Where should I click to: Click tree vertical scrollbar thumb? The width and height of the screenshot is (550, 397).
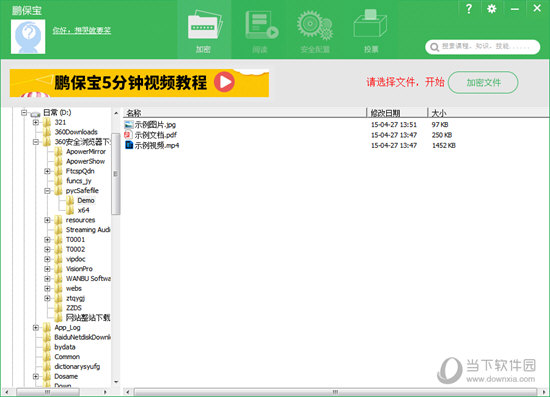(115, 174)
